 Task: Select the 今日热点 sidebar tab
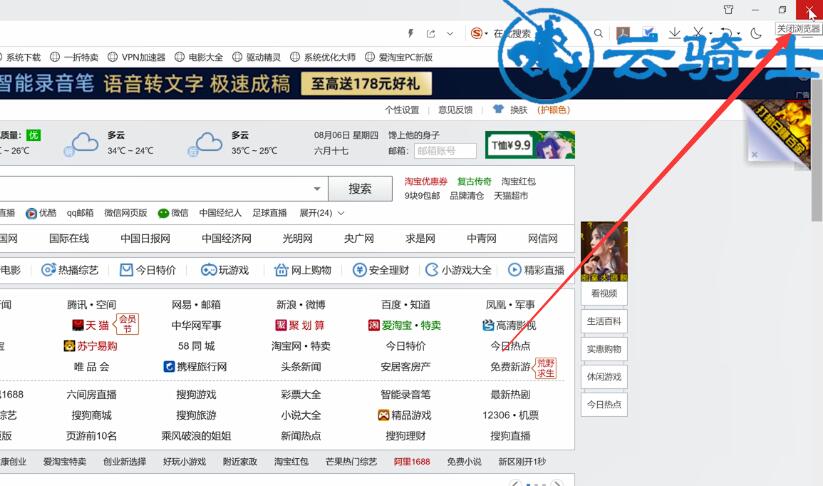pyautogui.click(x=604, y=405)
